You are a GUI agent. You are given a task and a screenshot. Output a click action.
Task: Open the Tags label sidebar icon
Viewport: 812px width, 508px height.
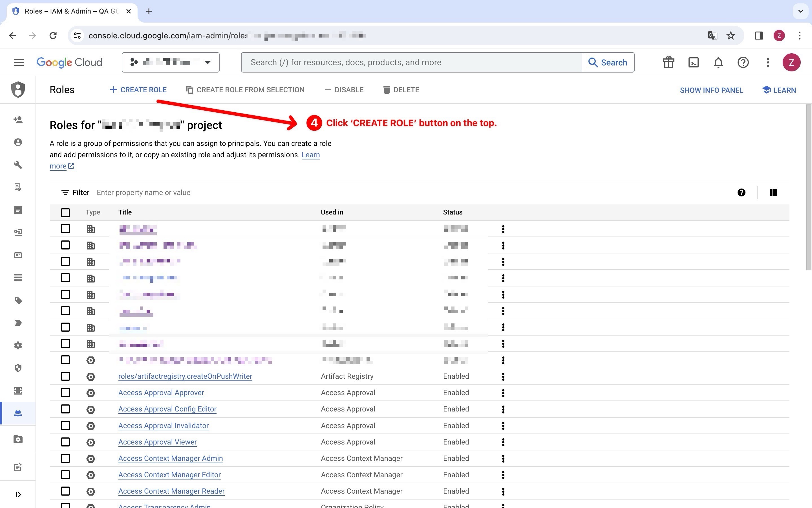pyautogui.click(x=18, y=300)
